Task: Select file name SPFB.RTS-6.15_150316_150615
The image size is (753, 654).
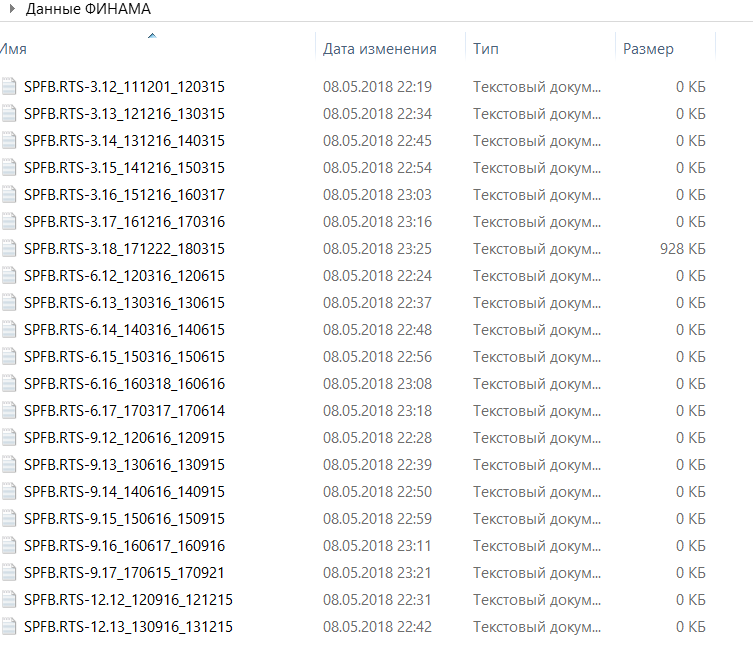Action: (124, 357)
